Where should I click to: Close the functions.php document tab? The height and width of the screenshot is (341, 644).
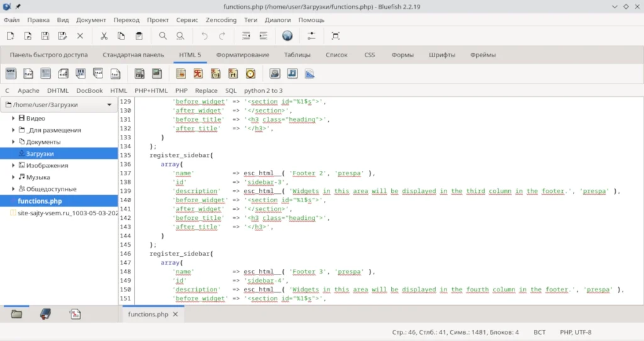[175, 315]
